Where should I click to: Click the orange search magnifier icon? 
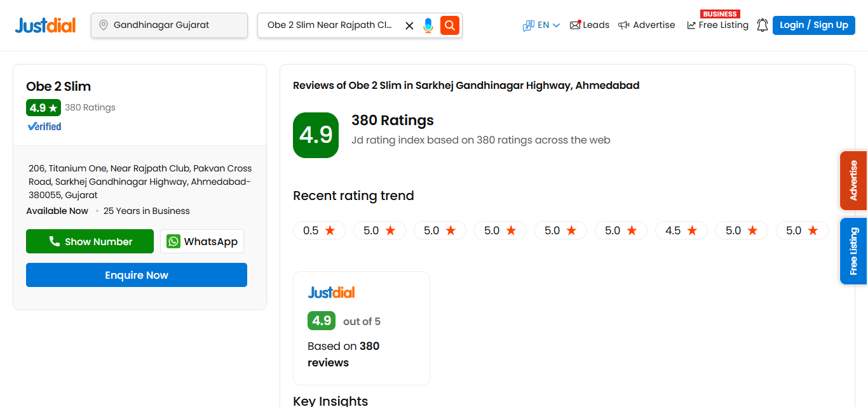pos(449,25)
